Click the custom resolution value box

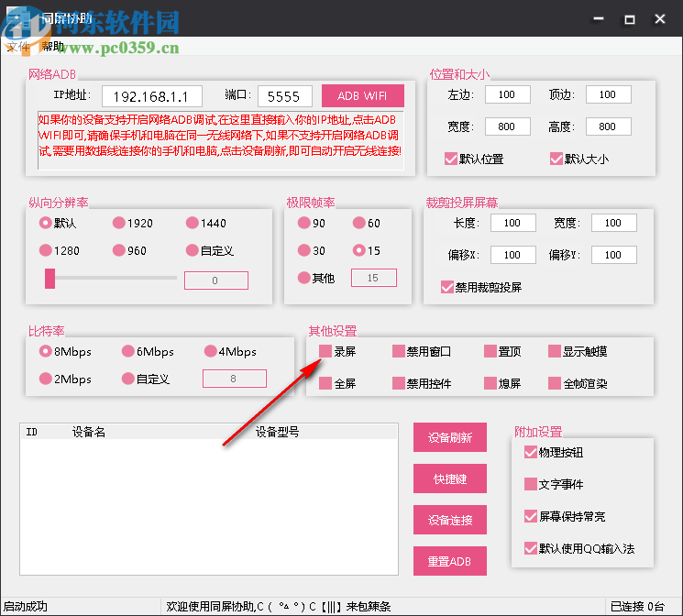pyautogui.click(x=216, y=280)
